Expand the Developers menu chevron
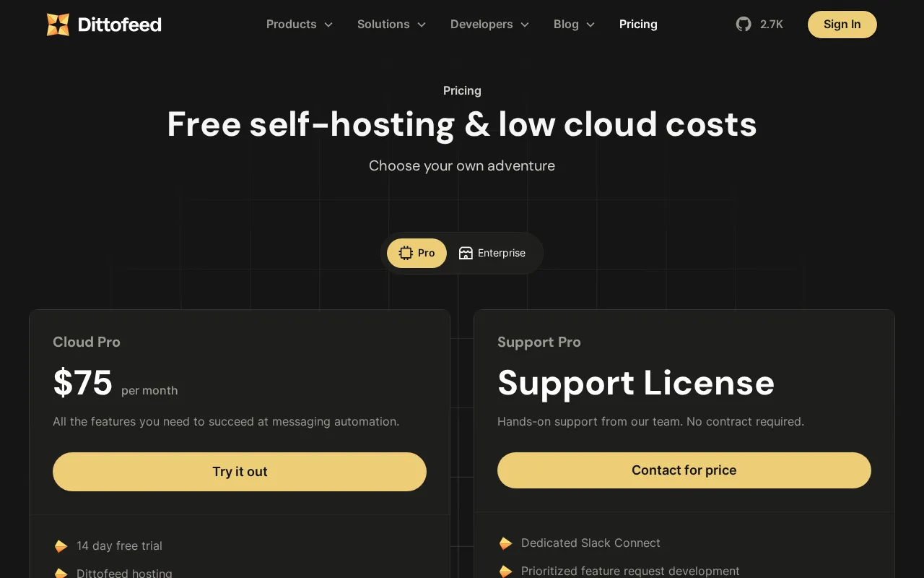 pyautogui.click(x=525, y=25)
